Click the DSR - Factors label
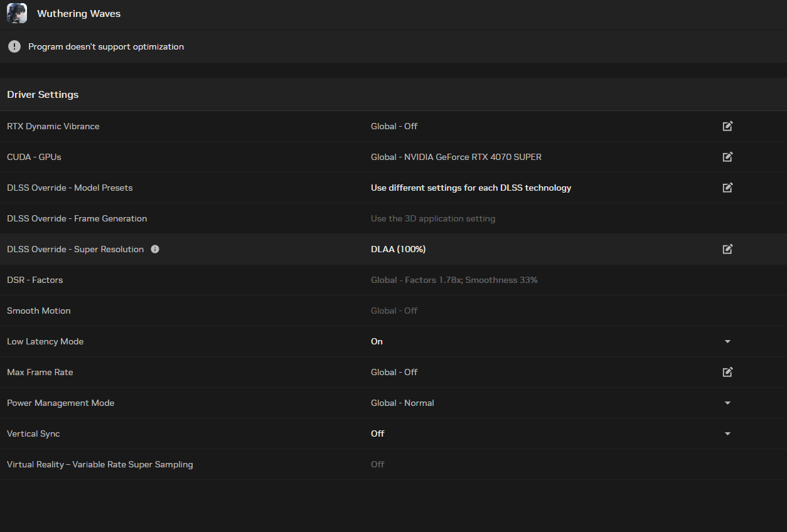 coord(35,280)
